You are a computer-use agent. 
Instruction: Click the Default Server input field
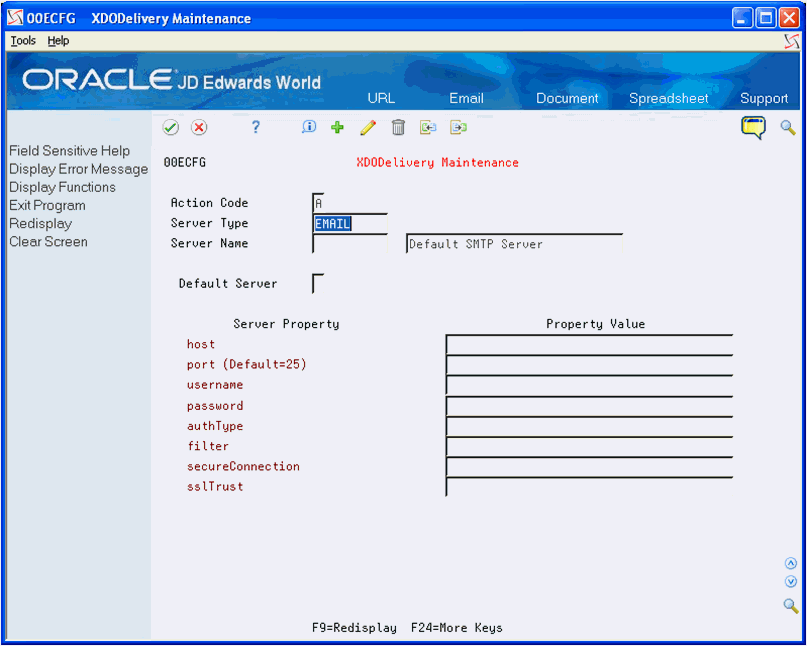(318, 284)
